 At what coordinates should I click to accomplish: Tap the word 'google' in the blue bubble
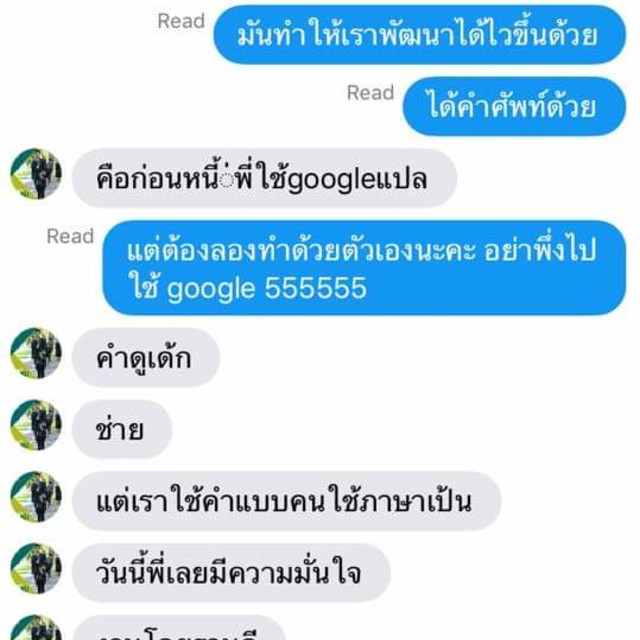(211, 290)
